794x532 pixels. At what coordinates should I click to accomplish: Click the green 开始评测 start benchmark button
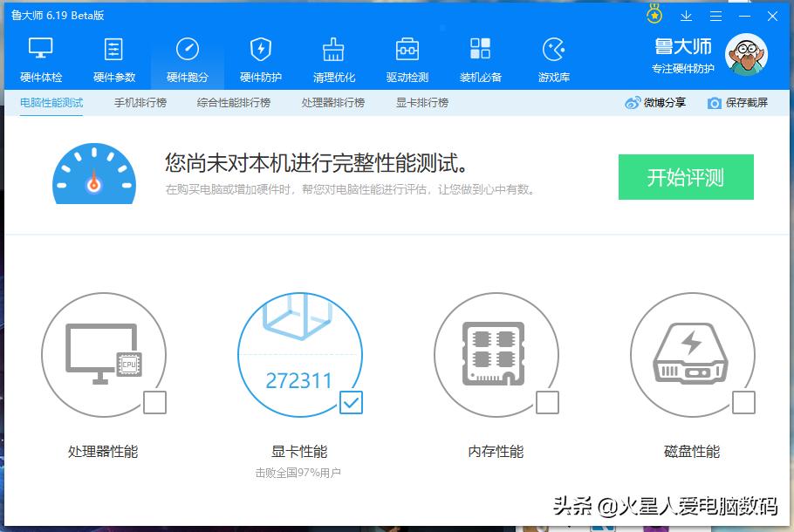tap(686, 176)
